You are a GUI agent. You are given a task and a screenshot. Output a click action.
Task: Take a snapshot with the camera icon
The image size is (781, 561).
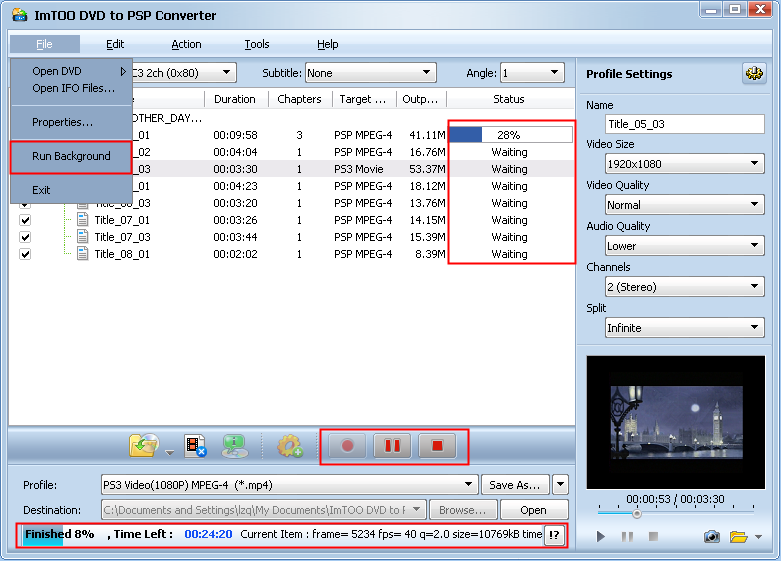tap(712, 537)
